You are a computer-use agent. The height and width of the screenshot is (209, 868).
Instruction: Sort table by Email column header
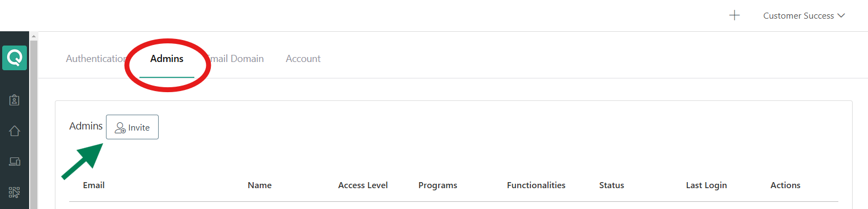coord(94,185)
